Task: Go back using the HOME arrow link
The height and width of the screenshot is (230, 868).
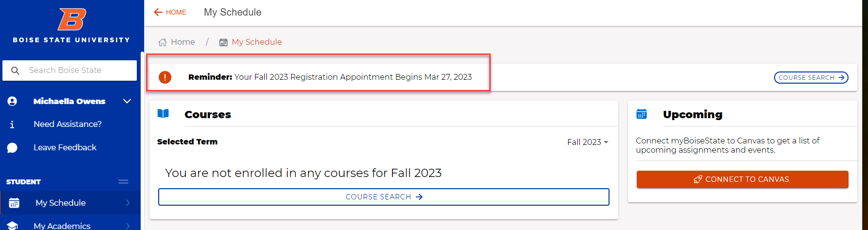Action: click(x=170, y=12)
